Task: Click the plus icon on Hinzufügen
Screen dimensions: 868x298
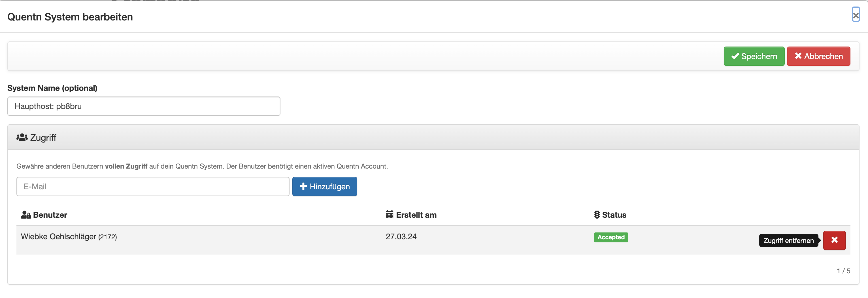Action: (303, 186)
